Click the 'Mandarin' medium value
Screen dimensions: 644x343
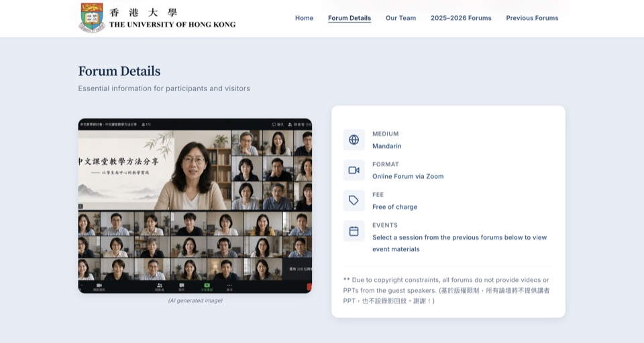point(387,146)
